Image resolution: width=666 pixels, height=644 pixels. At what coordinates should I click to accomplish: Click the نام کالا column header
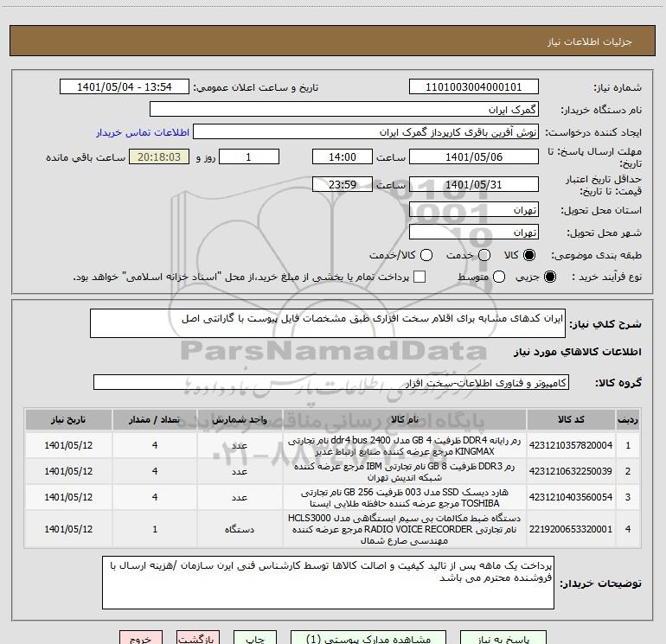pyautogui.click(x=405, y=419)
